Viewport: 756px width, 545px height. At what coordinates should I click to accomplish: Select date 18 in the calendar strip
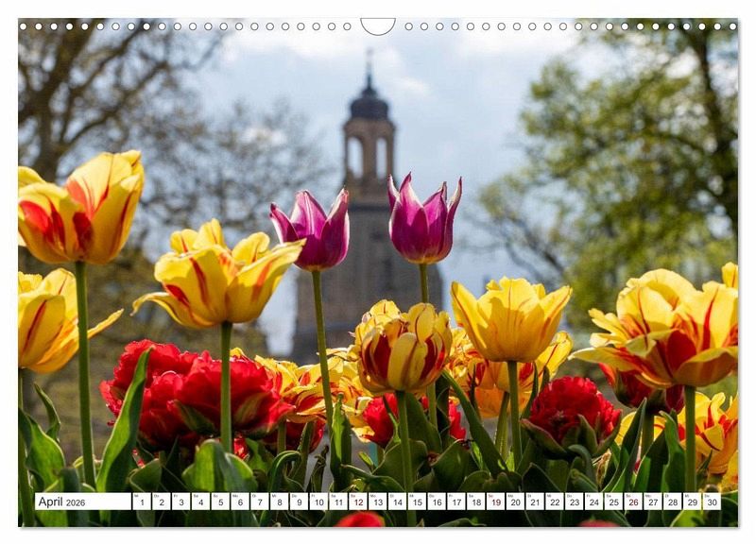tap(476, 502)
